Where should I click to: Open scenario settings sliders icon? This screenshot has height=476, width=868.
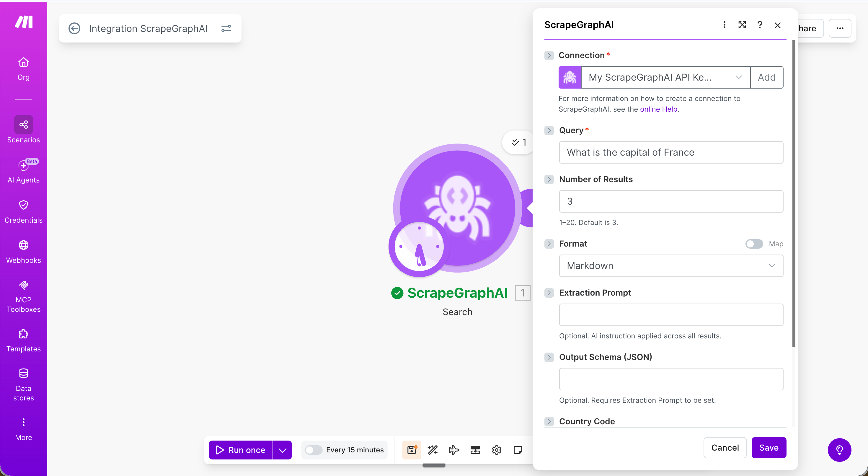click(226, 28)
